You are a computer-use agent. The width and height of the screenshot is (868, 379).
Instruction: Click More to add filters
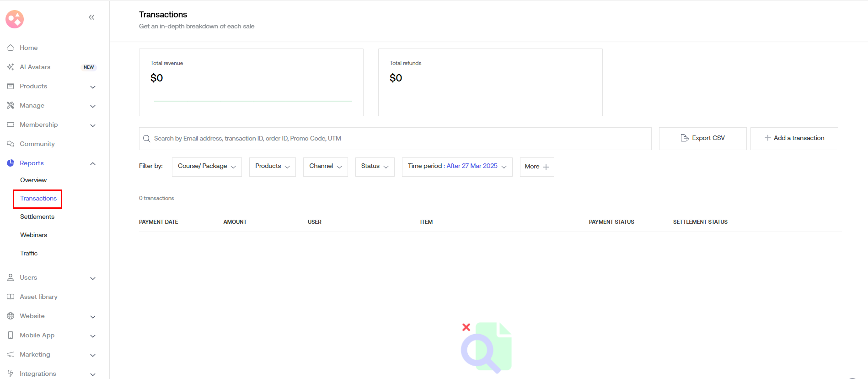tap(536, 167)
